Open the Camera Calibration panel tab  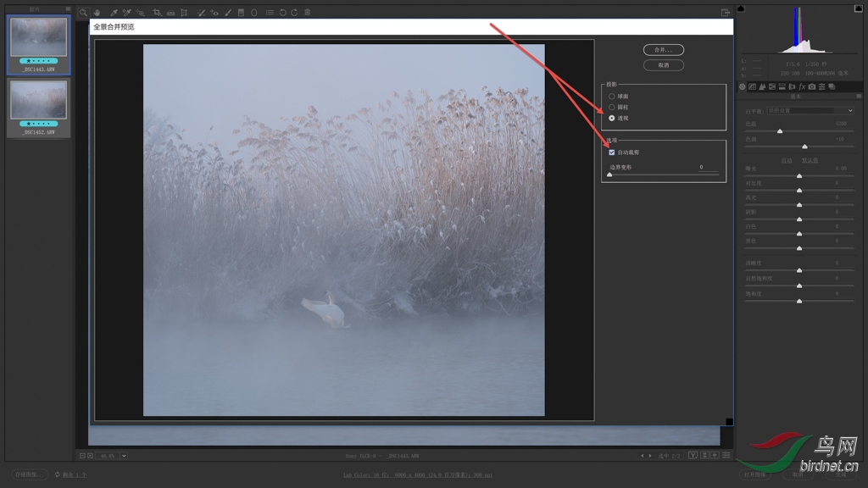[812, 86]
